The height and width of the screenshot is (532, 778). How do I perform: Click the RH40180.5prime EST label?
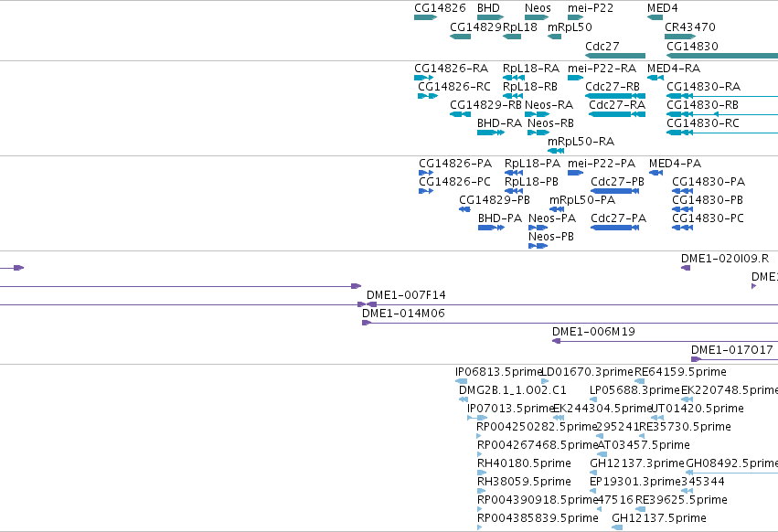pos(524,463)
